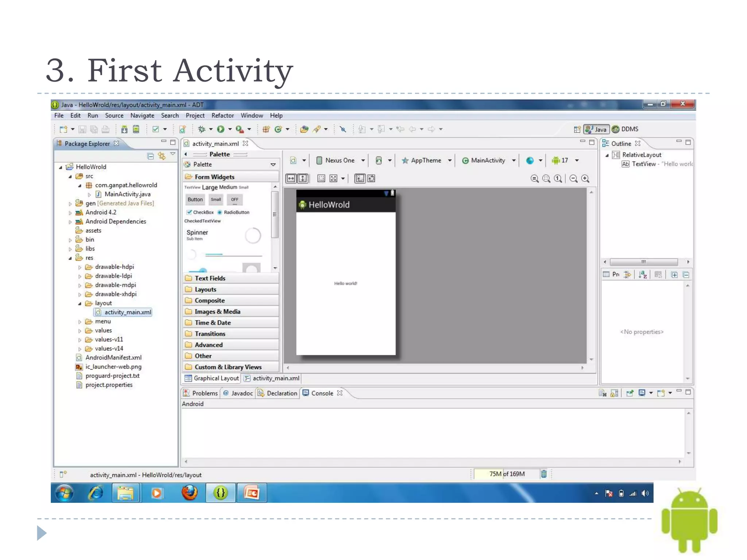Open the Text Fields palette category
This screenshot has width=747, height=560.
click(x=231, y=278)
